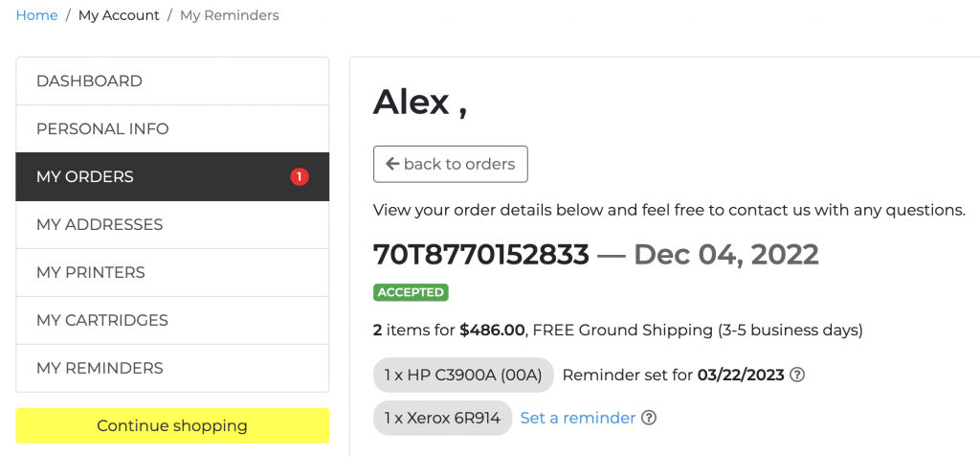Viewport: 980px width, 457px height.
Task: Open the My Cartridges section
Action: [x=172, y=320]
